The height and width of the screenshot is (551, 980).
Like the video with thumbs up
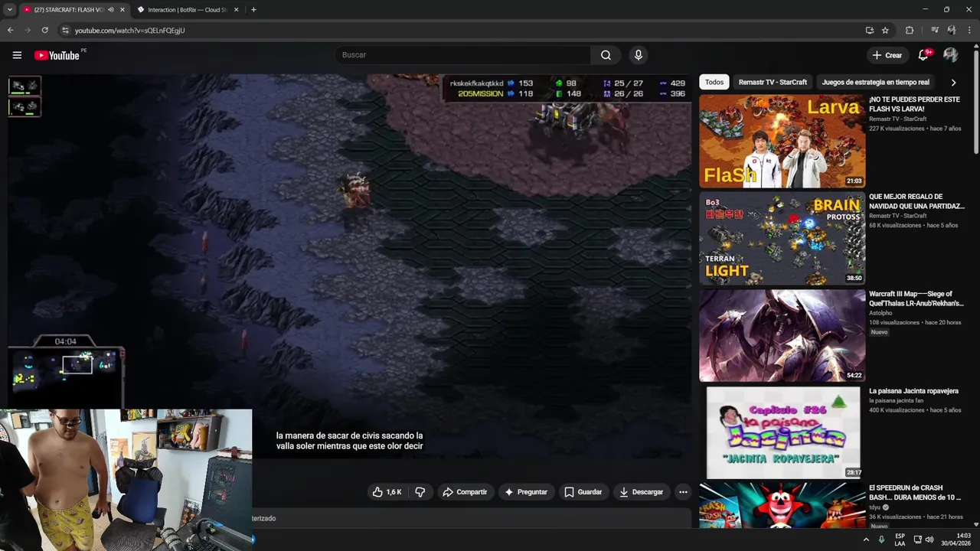point(387,492)
